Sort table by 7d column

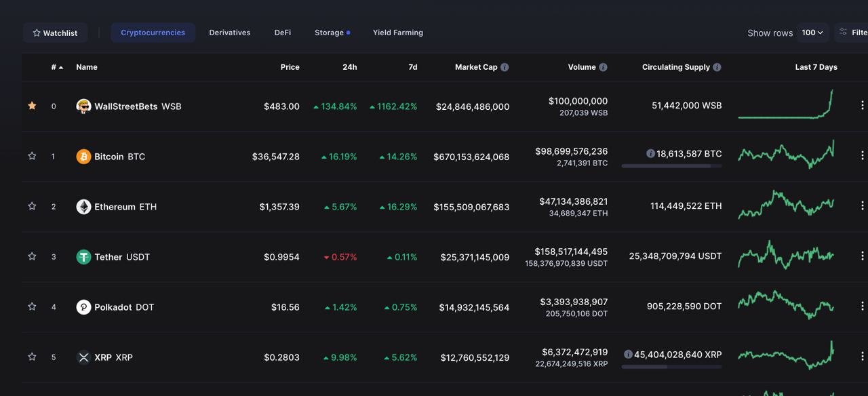click(413, 67)
